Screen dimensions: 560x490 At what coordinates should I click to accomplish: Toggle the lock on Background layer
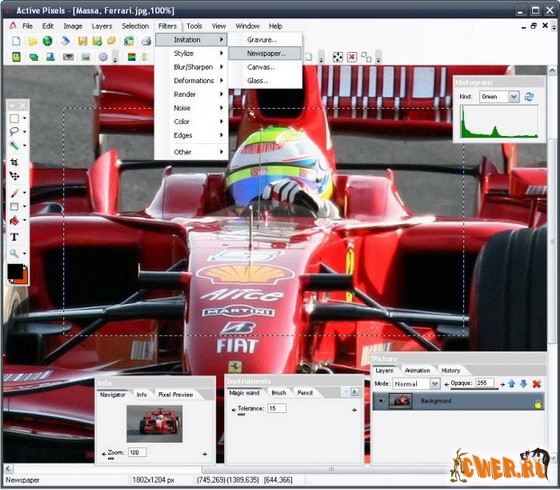pos(538,404)
